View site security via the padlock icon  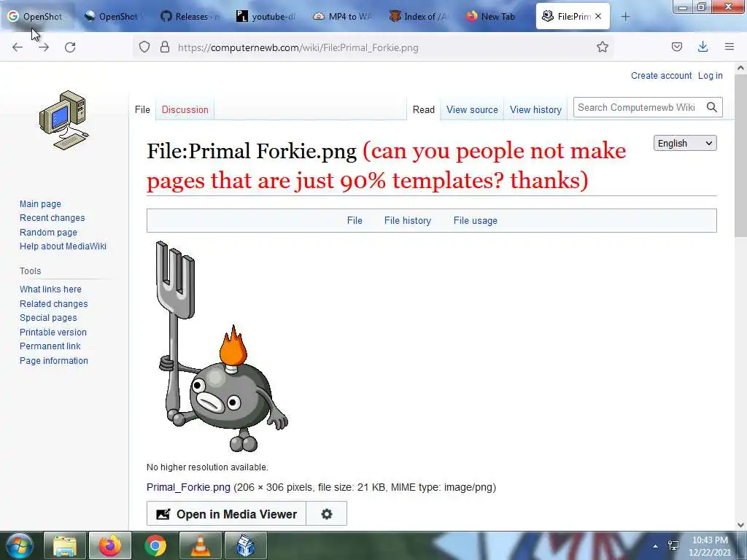tap(165, 47)
